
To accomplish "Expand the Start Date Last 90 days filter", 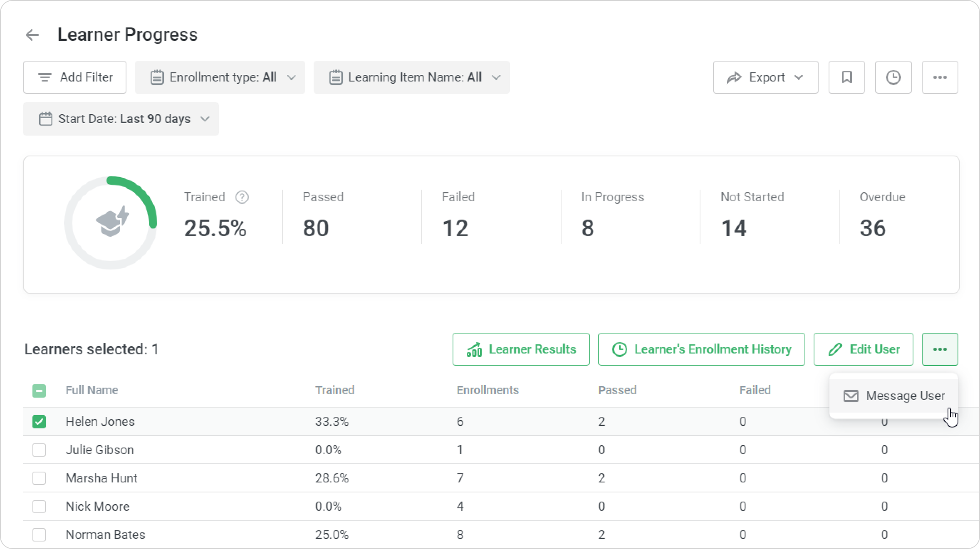I will pos(121,119).
